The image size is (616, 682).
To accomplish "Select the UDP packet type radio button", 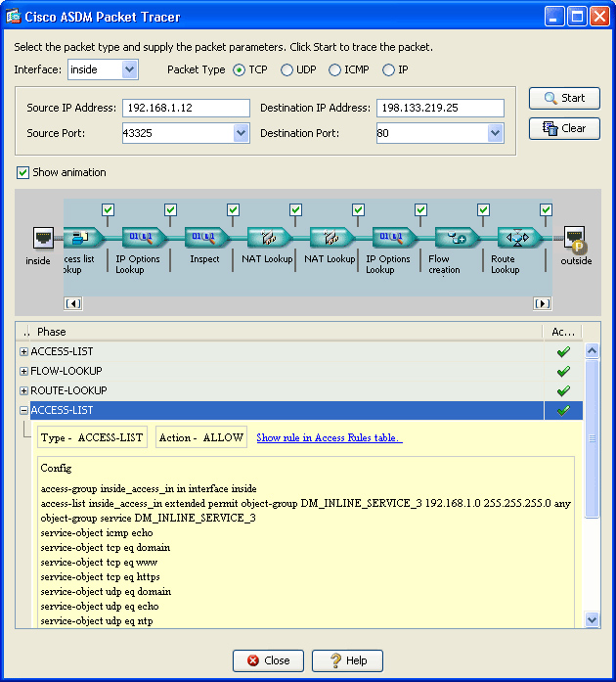I will click(x=286, y=70).
